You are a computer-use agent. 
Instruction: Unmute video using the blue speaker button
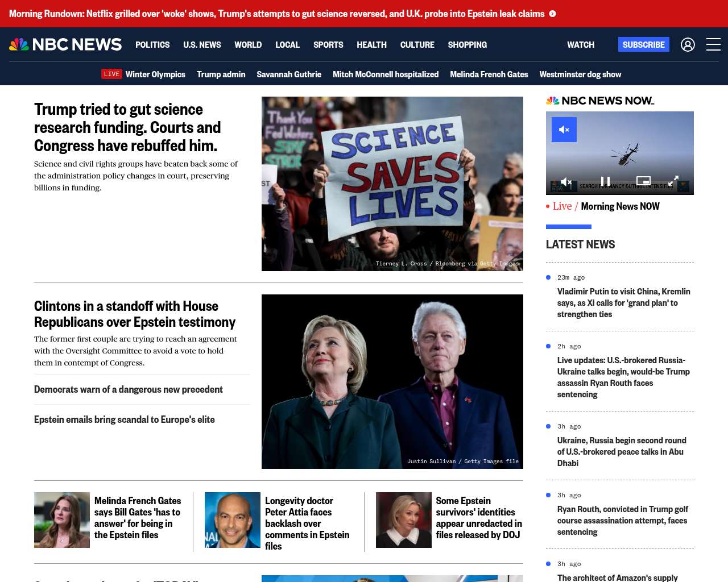coord(564,130)
